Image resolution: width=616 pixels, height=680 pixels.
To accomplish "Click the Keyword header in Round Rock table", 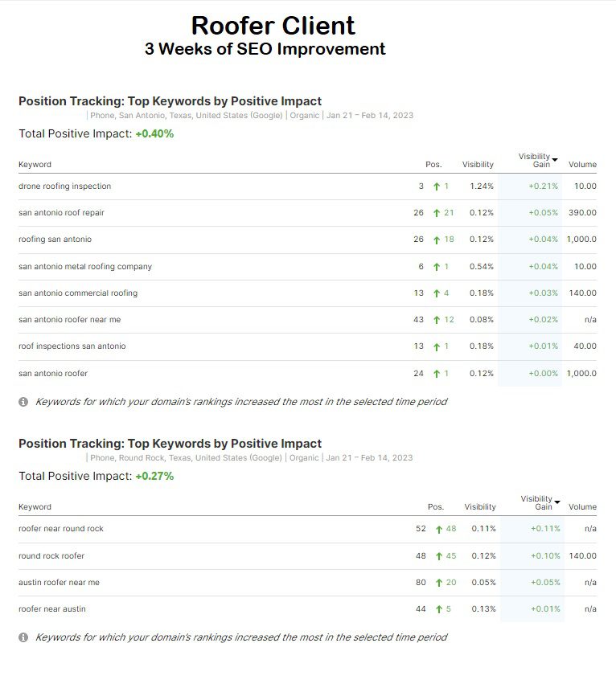I will click(35, 507).
